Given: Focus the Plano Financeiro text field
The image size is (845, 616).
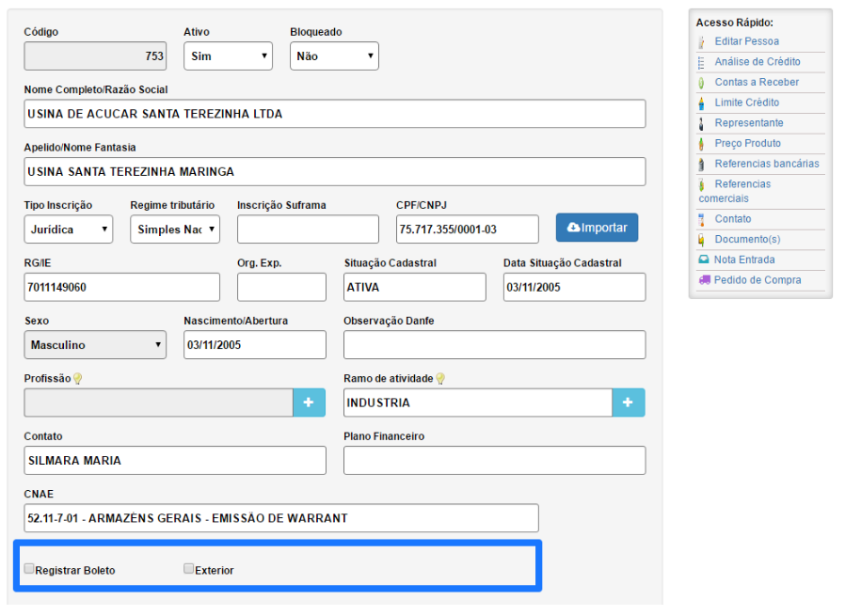Looking at the screenshot, I should [x=494, y=461].
